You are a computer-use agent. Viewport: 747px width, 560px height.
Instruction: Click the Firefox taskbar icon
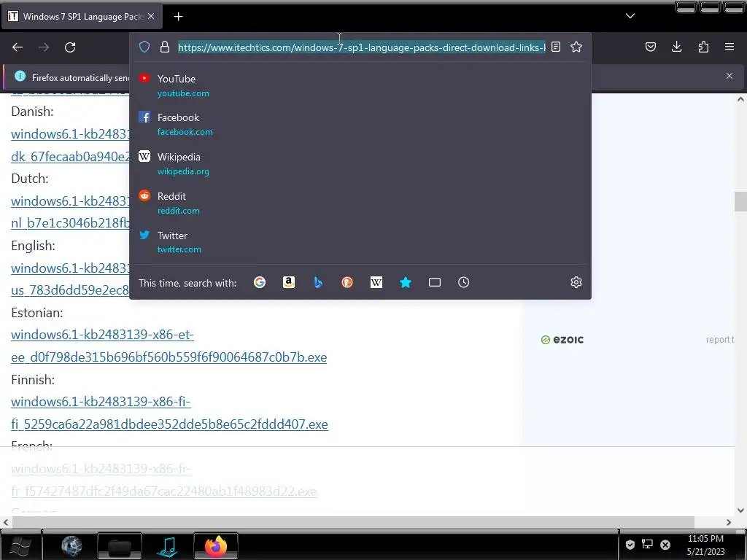pos(216,545)
